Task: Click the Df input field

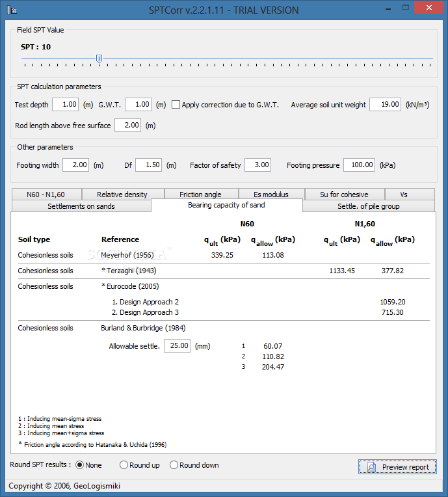Action: (x=149, y=165)
